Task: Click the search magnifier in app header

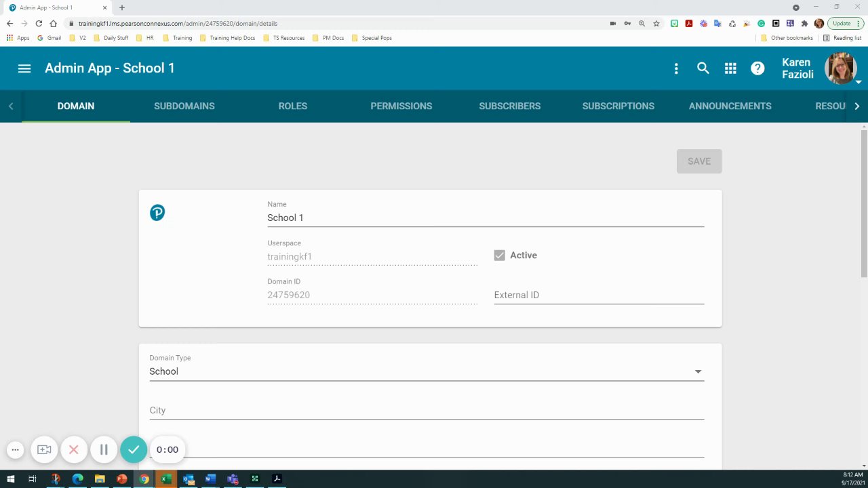Action: pyautogui.click(x=703, y=68)
